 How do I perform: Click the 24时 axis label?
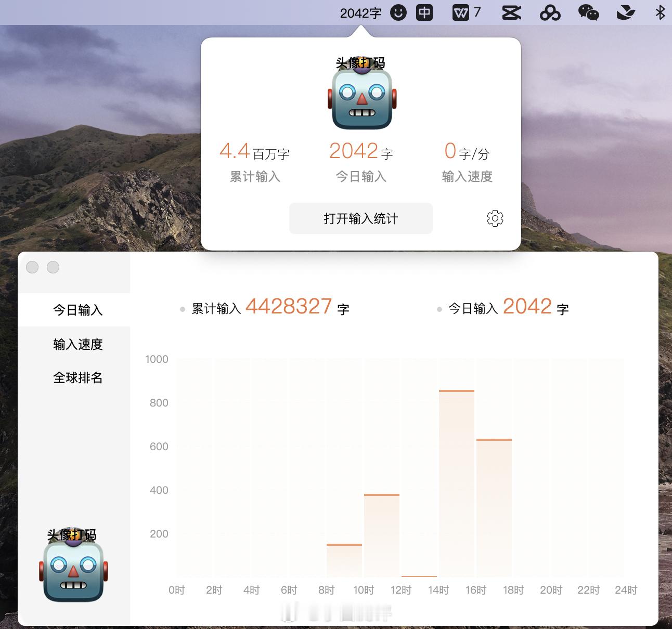[626, 590]
